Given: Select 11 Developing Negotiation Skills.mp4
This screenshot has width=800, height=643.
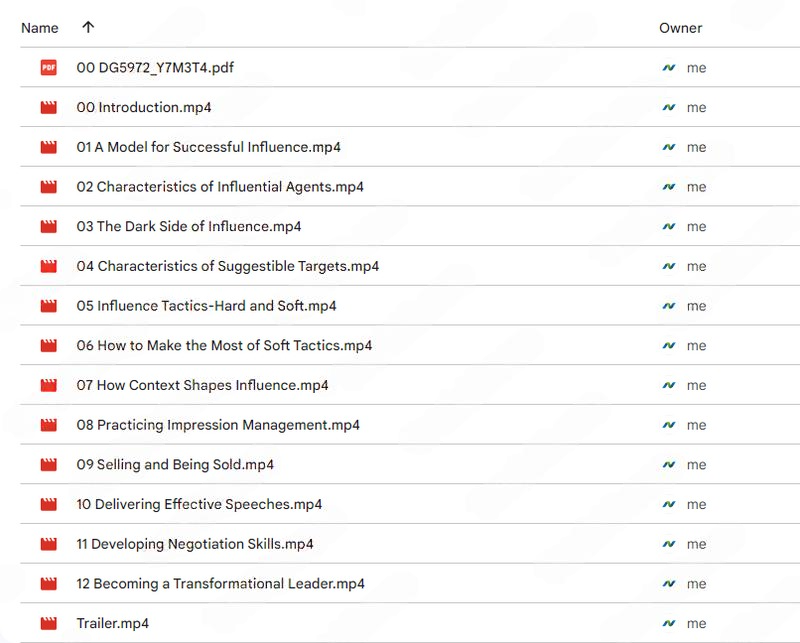Looking at the screenshot, I should (195, 544).
